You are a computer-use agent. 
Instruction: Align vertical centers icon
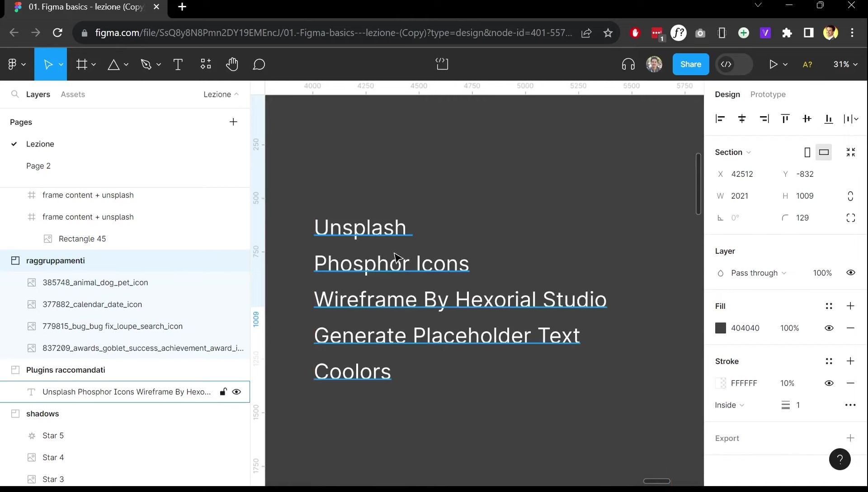pyautogui.click(x=807, y=118)
